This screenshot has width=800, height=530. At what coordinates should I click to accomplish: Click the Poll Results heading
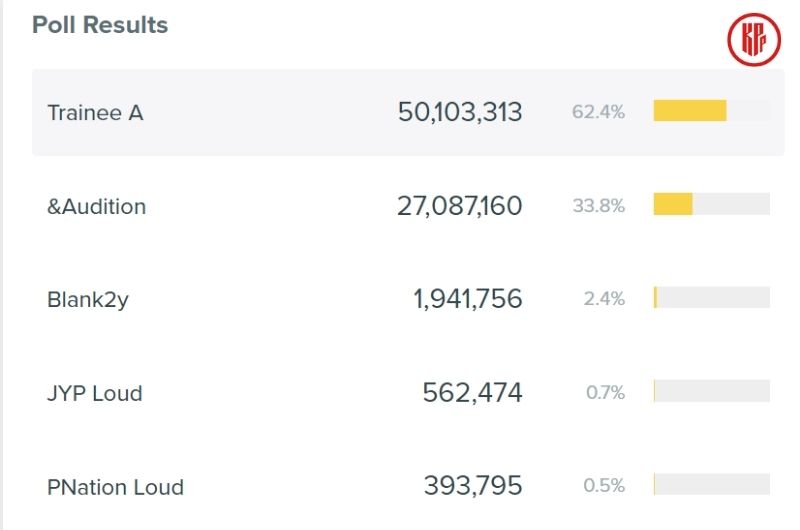(100, 25)
